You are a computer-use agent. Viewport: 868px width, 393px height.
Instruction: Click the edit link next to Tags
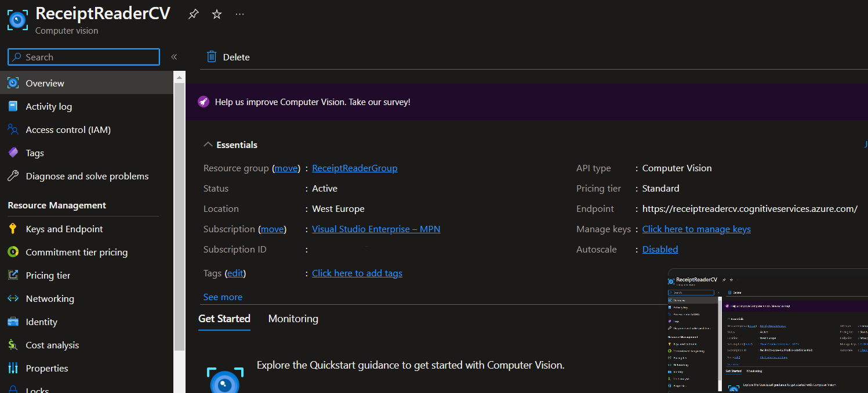pyautogui.click(x=235, y=273)
